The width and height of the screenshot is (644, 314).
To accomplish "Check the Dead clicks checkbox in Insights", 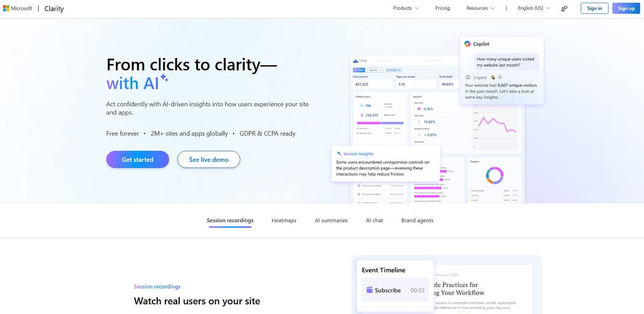I will (419, 122).
